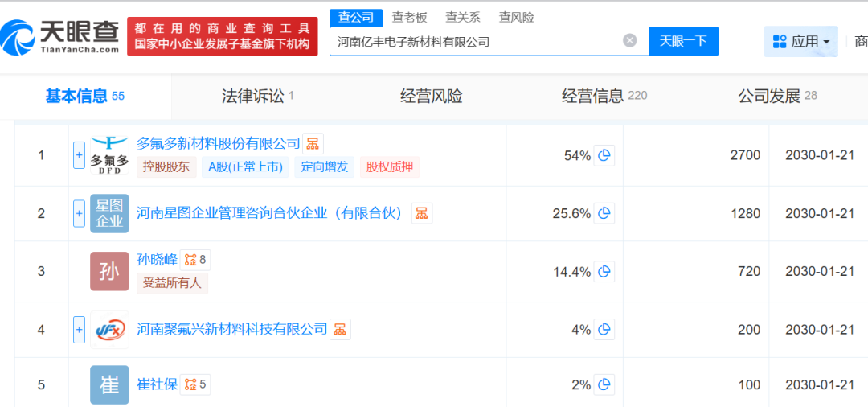
Task: Click the pie chart icon beside 14.4%
Action: 604,271
